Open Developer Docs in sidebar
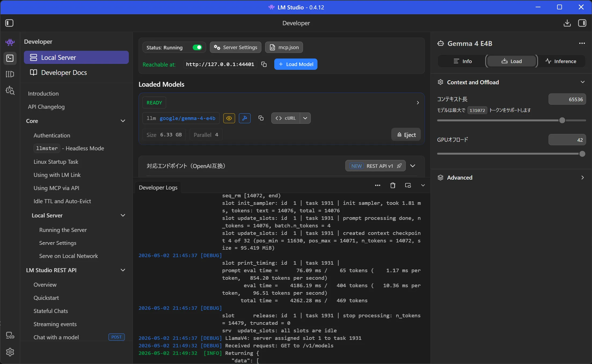This screenshot has height=364, width=592. click(x=76, y=72)
